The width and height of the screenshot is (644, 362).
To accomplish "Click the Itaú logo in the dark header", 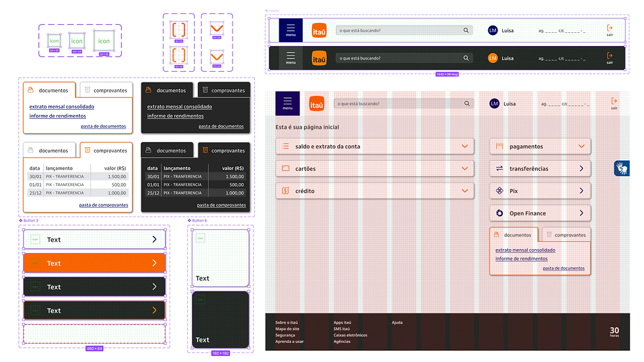I will (319, 58).
